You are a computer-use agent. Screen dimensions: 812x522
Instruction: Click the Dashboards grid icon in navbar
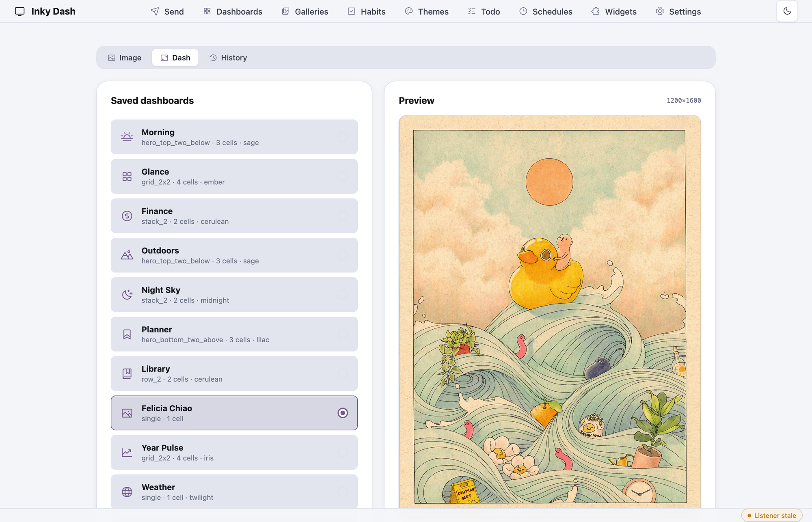pyautogui.click(x=207, y=11)
